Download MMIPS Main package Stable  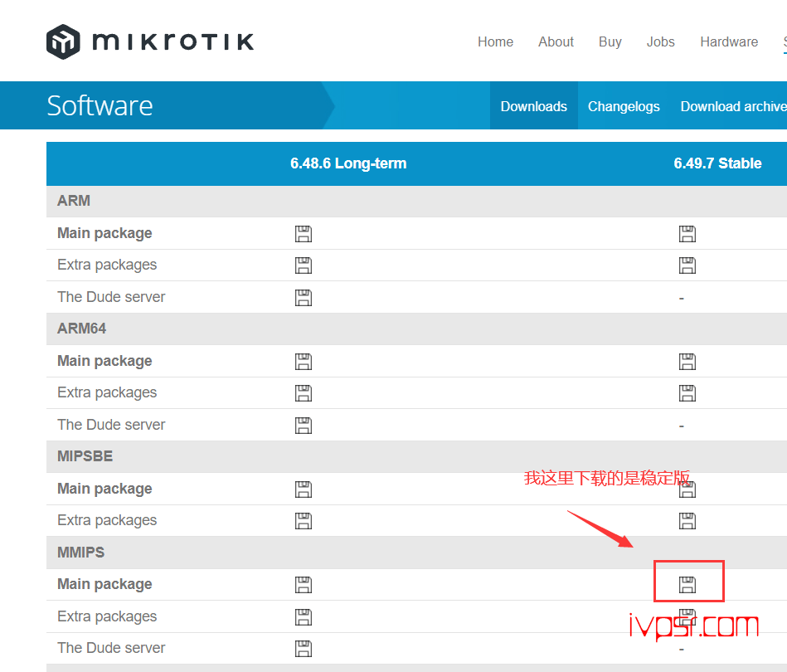click(687, 585)
